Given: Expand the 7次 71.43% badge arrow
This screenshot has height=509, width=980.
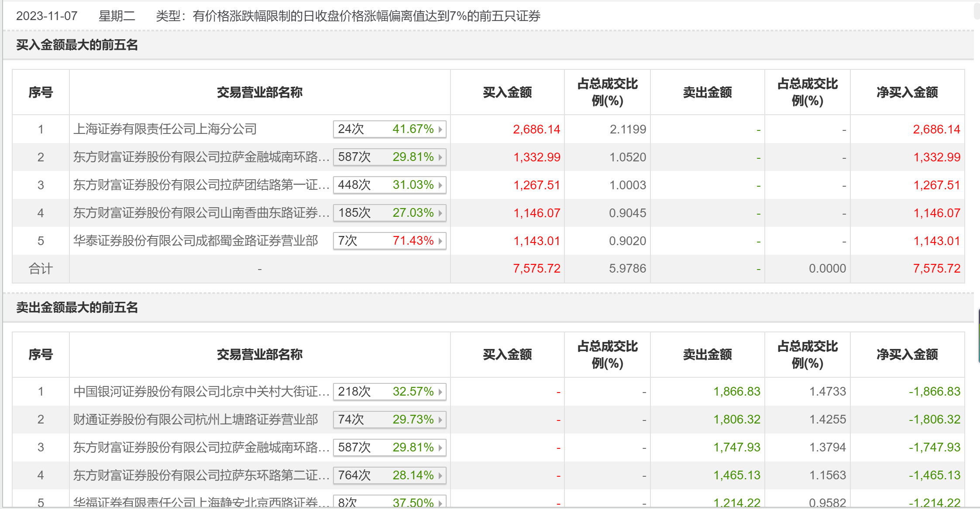Looking at the screenshot, I should [440, 241].
